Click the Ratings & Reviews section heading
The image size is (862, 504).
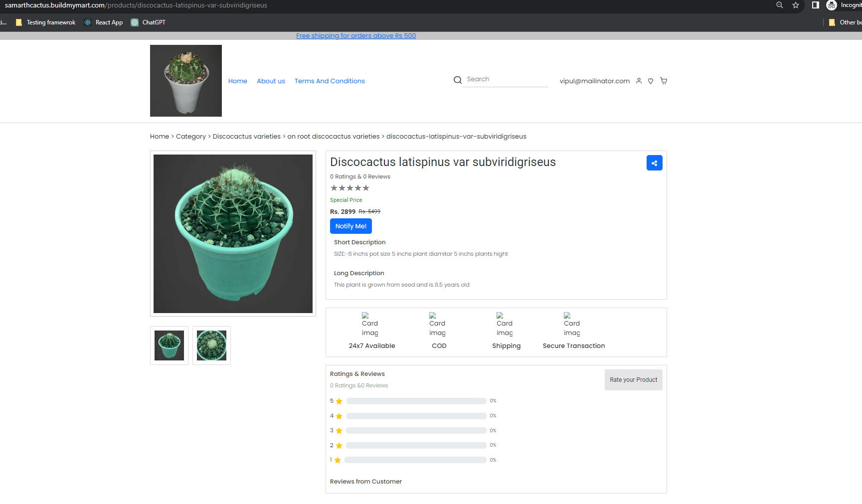(357, 374)
